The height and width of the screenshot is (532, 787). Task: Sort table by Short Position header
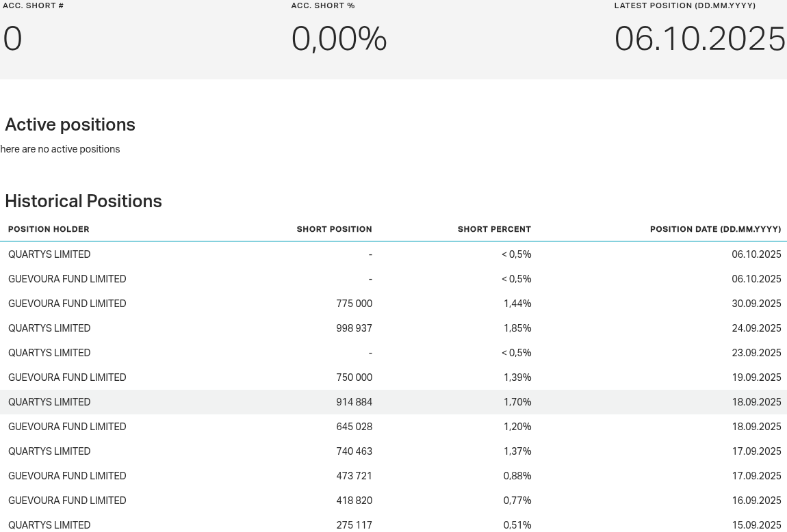tap(334, 230)
